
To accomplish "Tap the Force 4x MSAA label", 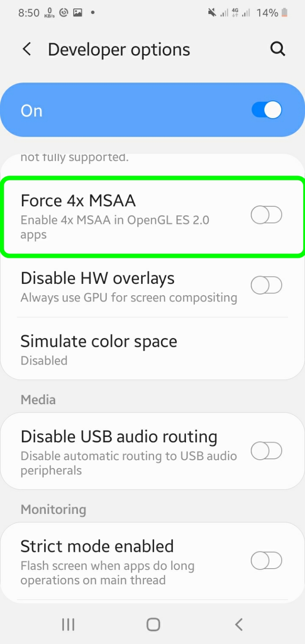I will click(x=78, y=201).
